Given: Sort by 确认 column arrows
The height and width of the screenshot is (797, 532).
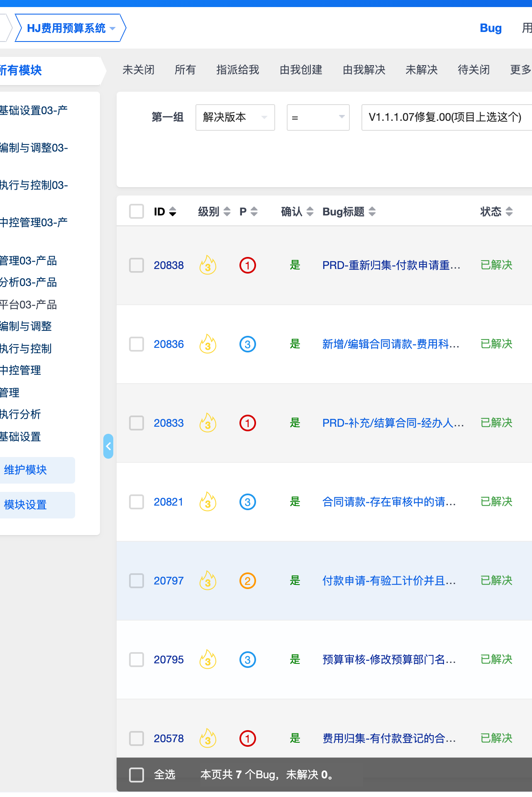Looking at the screenshot, I should (310, 212).
